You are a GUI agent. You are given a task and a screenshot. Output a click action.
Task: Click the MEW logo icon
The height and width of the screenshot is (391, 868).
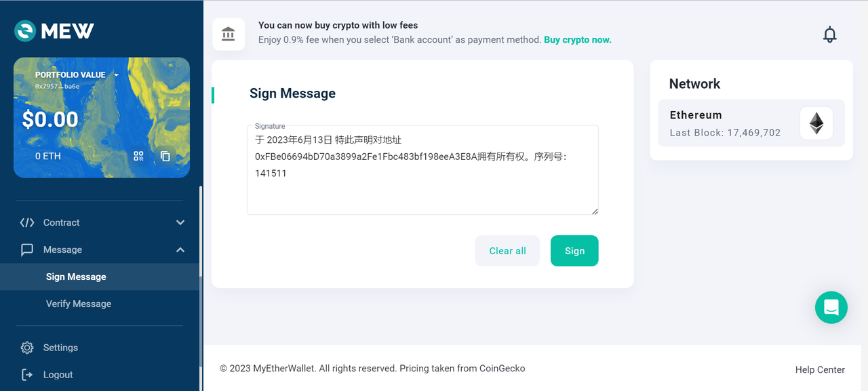click(x=26, y=30)
